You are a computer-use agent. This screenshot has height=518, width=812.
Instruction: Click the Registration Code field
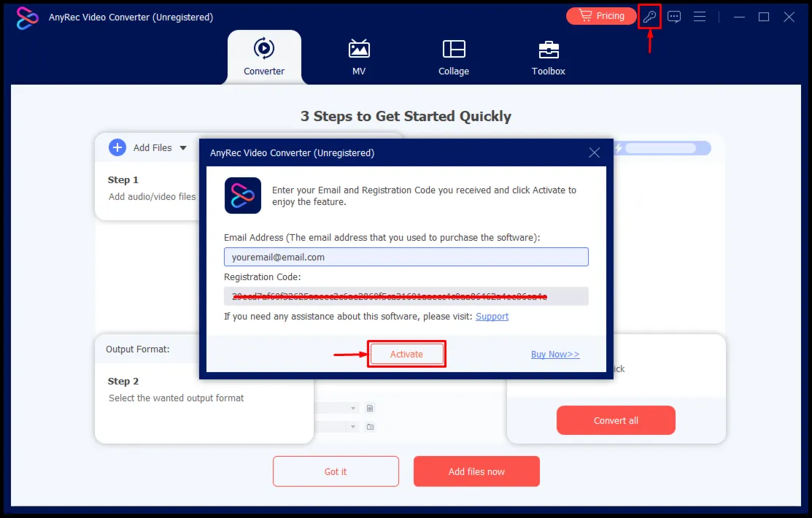tap(406, 296)
